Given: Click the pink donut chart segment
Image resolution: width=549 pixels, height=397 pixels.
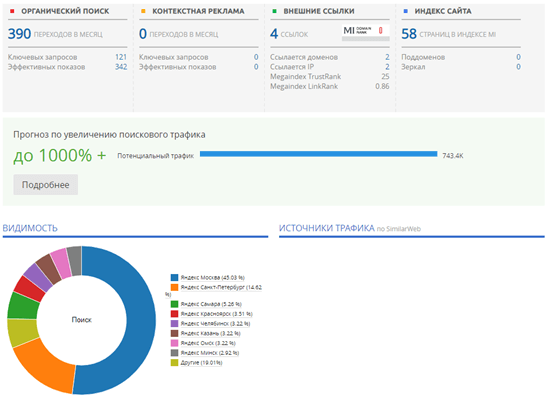Looking at the screenshot, I should [x=61, y=263].
